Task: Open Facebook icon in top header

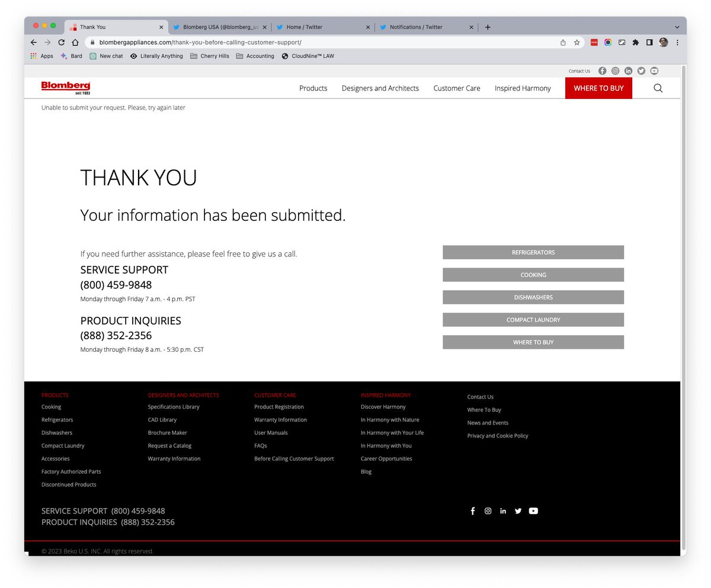Action: (x=602, y=71)
